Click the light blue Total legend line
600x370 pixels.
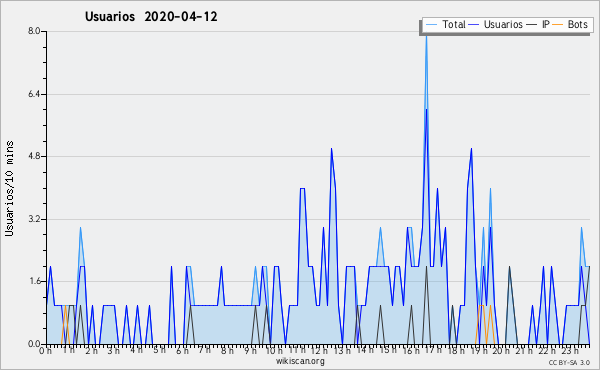pos(431,24)
